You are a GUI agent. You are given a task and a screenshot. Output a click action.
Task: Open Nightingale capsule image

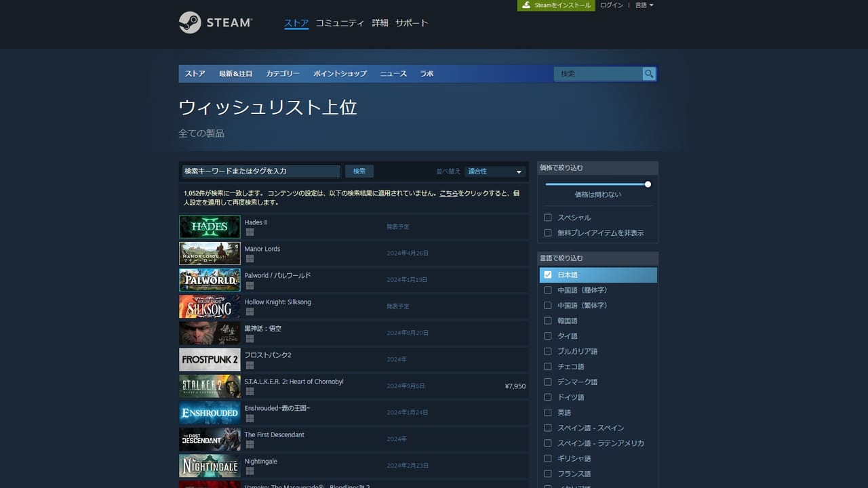click(x=210, y=466)
